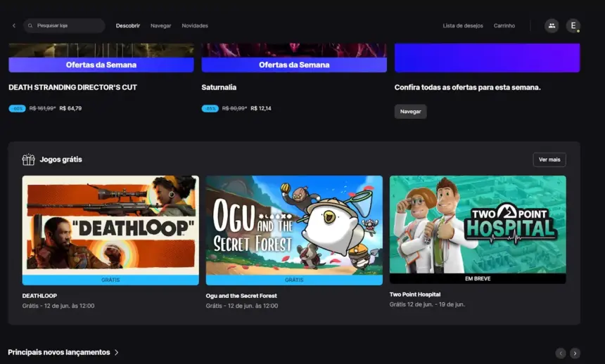This screenshot has height=364, width=605.
Task: Click the R$ 12,14 discounted price
Action: (x=261, y=108)
